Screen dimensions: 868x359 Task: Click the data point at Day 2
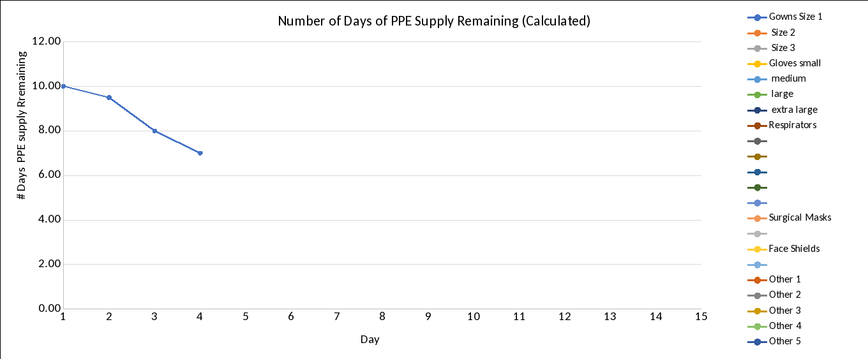(x=109, y=98)
